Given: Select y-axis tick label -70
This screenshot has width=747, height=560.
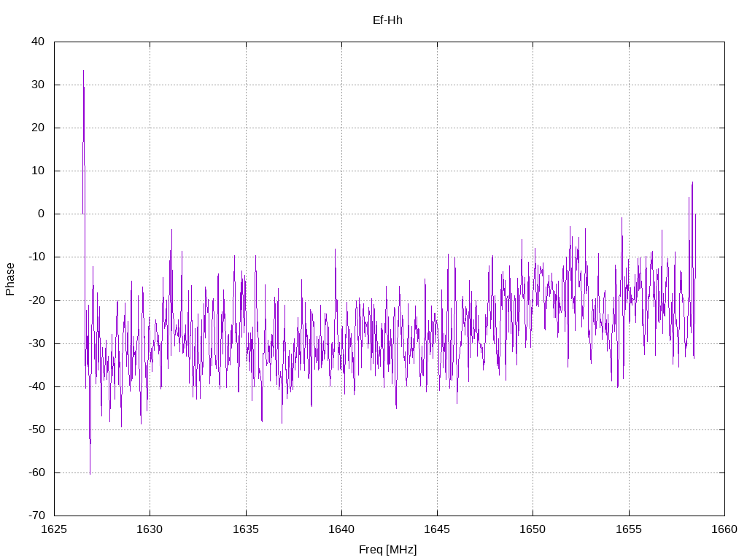Looking at the screenshot, I should (36, 516).
